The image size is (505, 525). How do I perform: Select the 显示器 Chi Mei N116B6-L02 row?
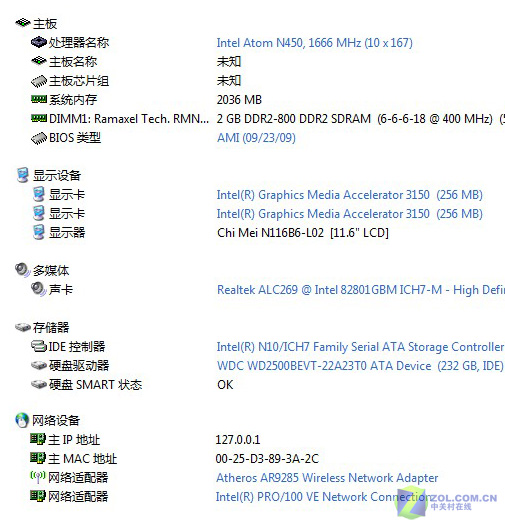click(x=252, y=232)
